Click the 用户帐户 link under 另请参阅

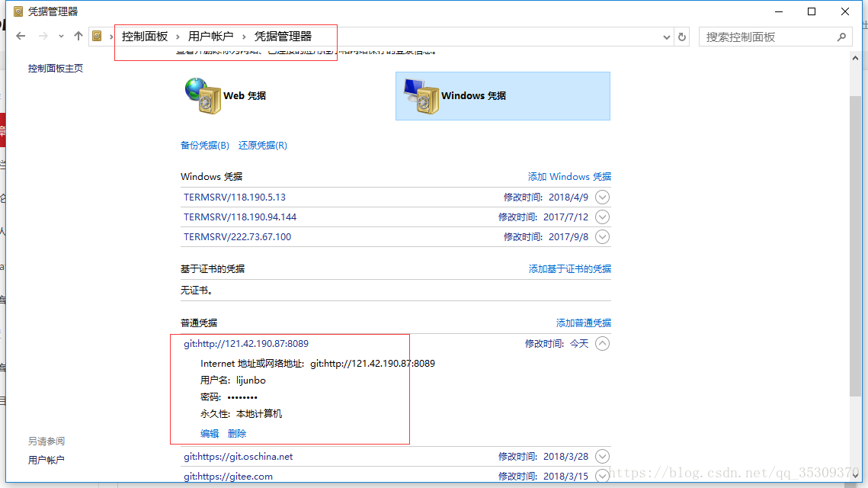[46, 461]
